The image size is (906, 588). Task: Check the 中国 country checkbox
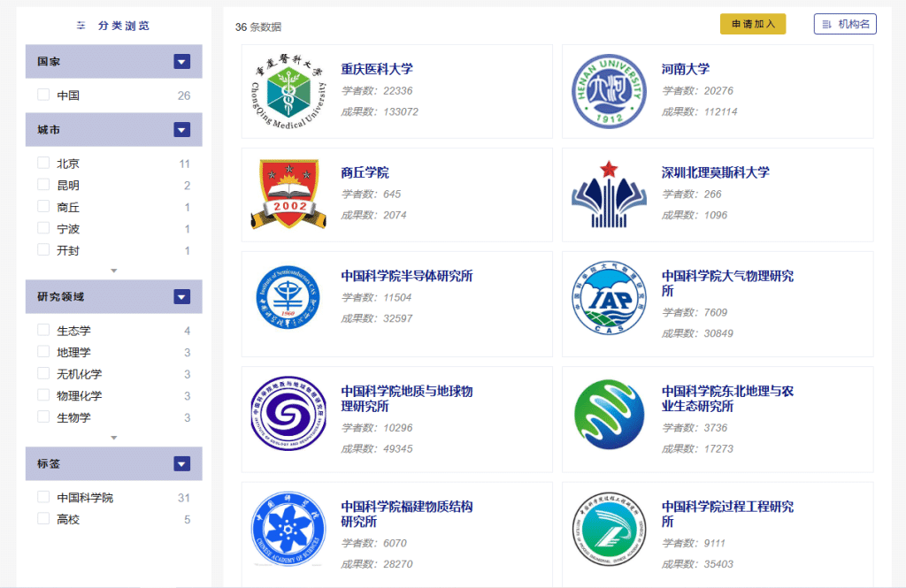click(43, 95)
